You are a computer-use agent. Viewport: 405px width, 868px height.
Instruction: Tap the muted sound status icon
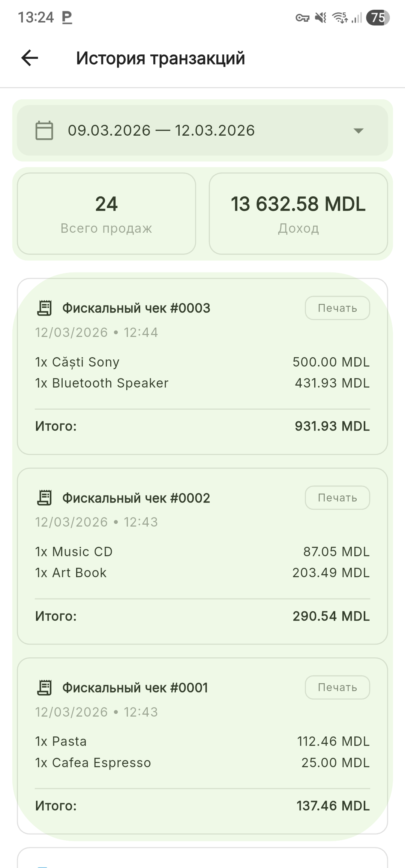(x=321, y=18)
